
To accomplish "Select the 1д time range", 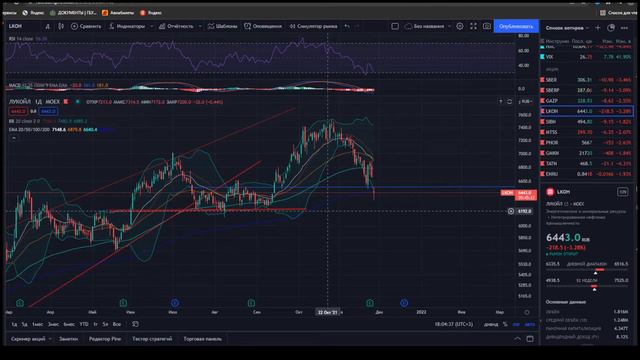I will tap(14, 324).
